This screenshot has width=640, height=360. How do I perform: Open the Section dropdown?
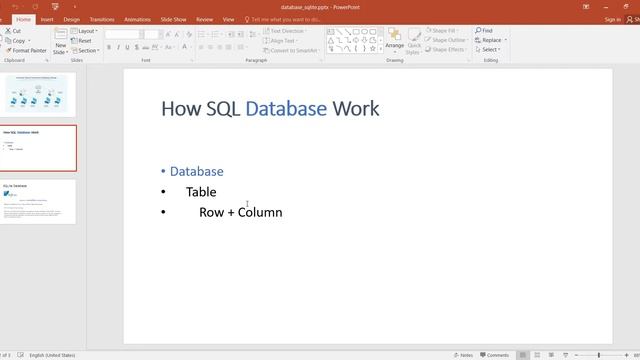[86, 51]
